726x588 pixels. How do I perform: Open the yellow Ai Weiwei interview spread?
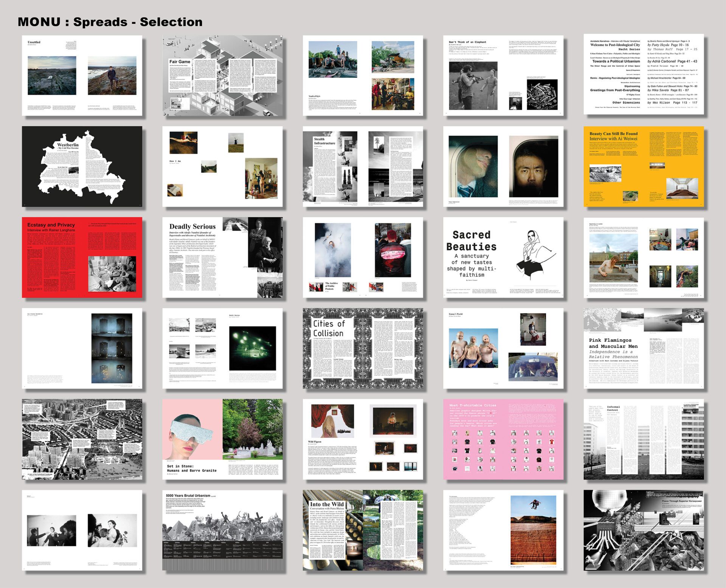pyautogui.click(x=644, y=166)
